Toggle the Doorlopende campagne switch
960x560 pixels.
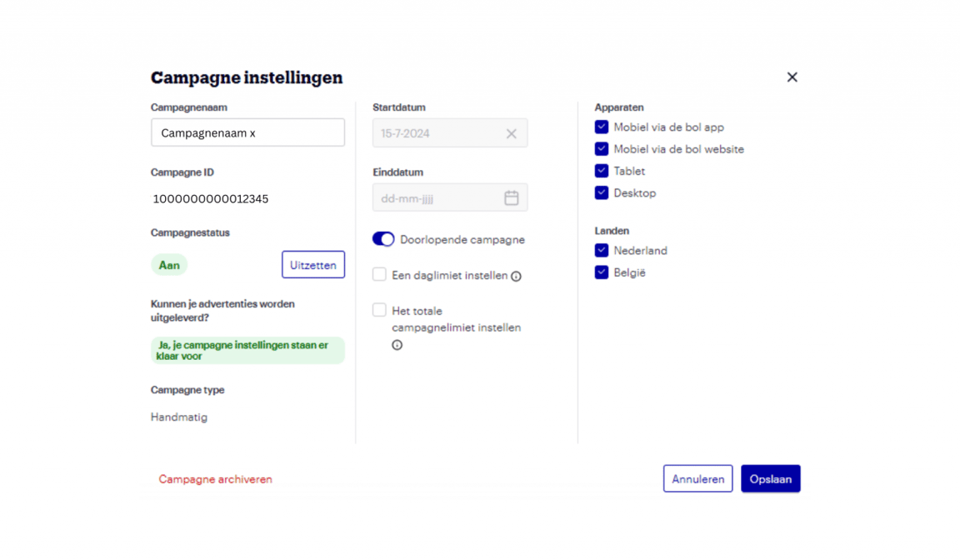[x=383, y=239]
